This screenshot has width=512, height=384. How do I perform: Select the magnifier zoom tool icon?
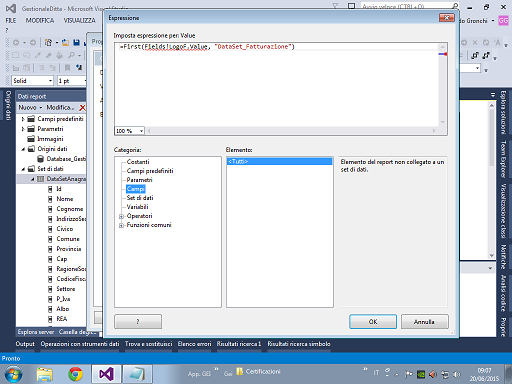tap(71, 55)
